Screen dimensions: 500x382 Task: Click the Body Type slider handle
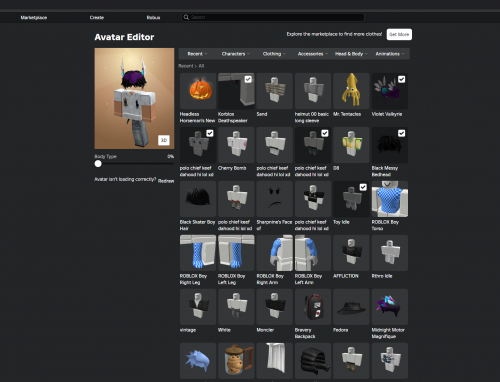98,164
